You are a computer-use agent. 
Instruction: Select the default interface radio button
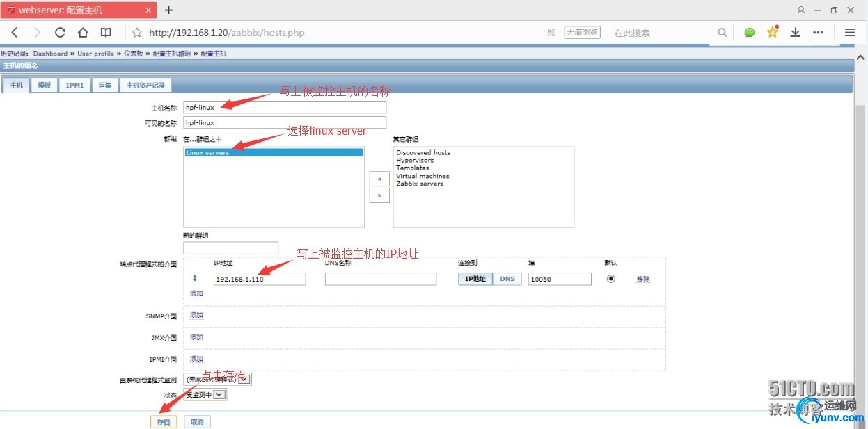611,279
